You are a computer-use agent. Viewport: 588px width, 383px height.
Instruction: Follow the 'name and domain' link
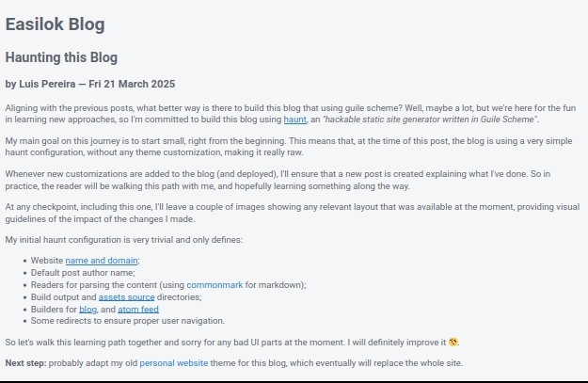coord(102,261)
